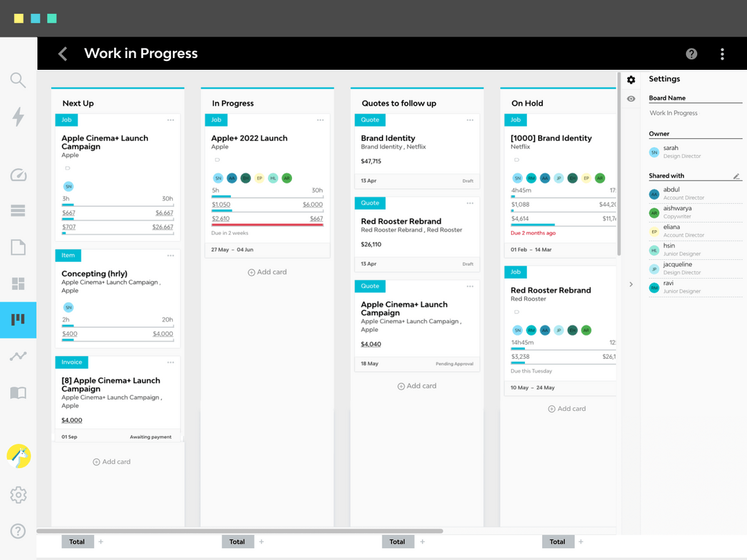747x560 pixels.
Task: Open the board three-dot menu
Action: click(722, 53)
